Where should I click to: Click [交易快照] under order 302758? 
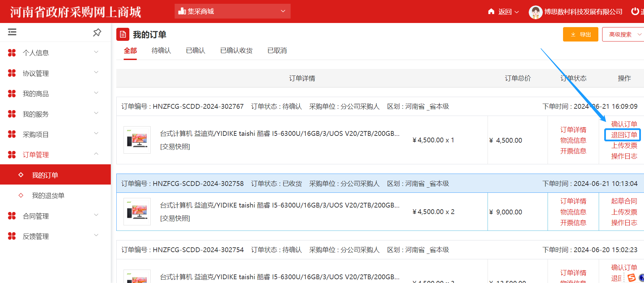point(175,219)
